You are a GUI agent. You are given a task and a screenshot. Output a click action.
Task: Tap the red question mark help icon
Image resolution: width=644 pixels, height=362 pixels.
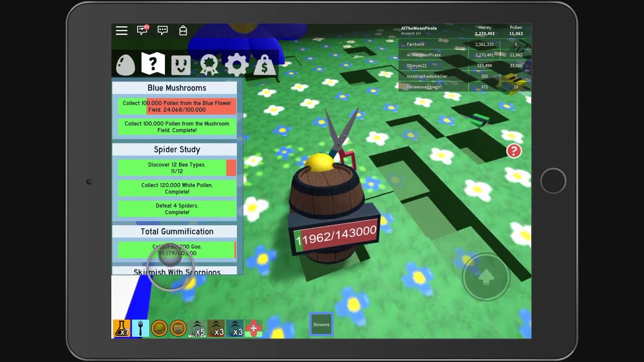point(514,151)
